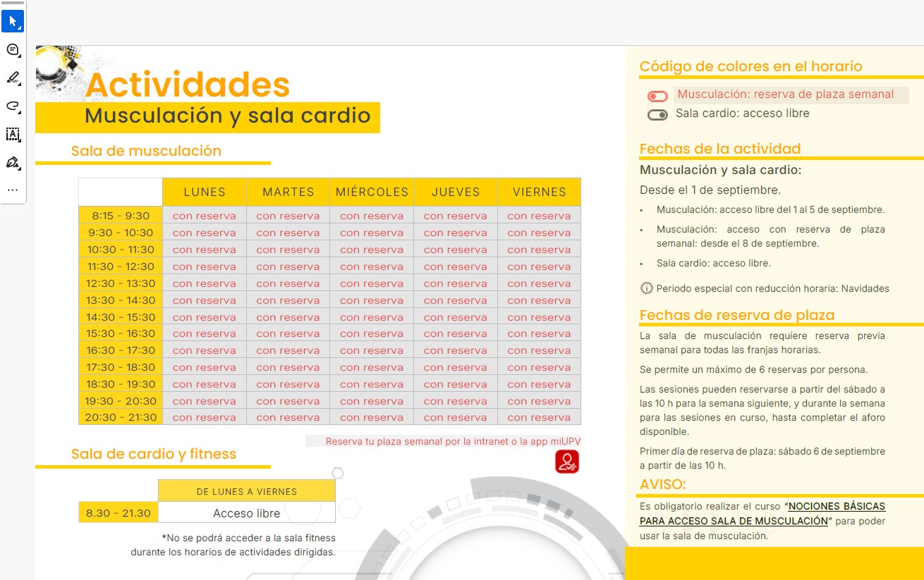Click the 'Musculación y sala cardio' heading banner
Image resolution: width=924 pixels, height=580 pixels.
(x=208, y=118)
